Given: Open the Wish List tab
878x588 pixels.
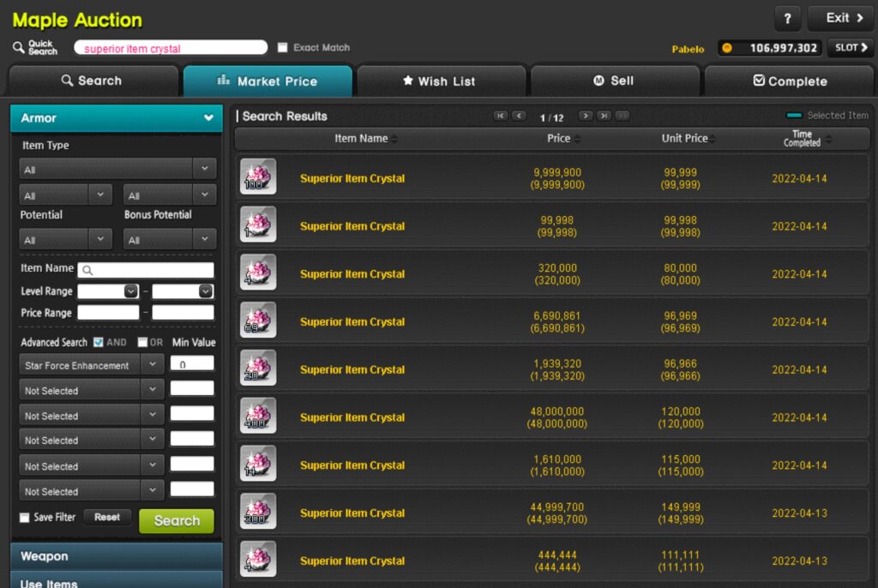Looking at the screenshot, I should [x=442, y=81].
